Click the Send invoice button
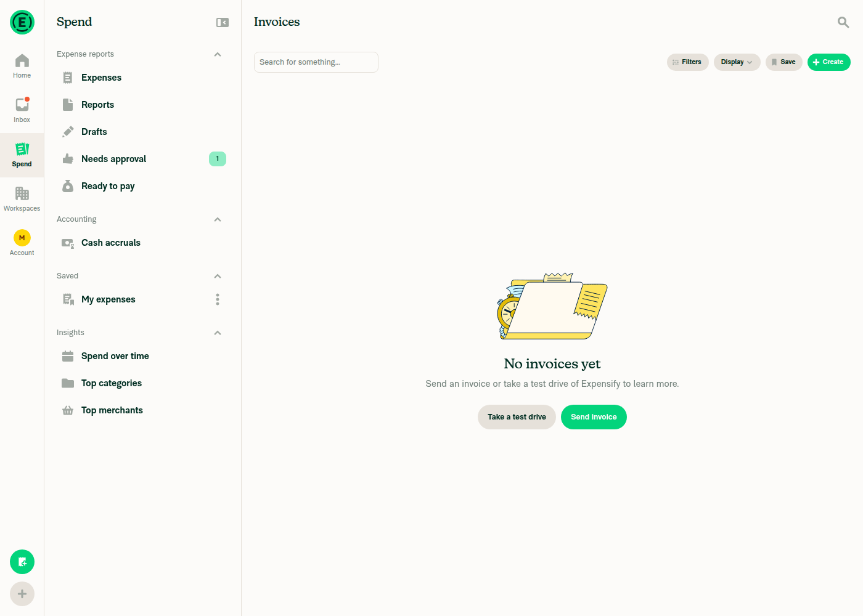The height and width of the screenshot is (616, 863). (x=594, y=417)
